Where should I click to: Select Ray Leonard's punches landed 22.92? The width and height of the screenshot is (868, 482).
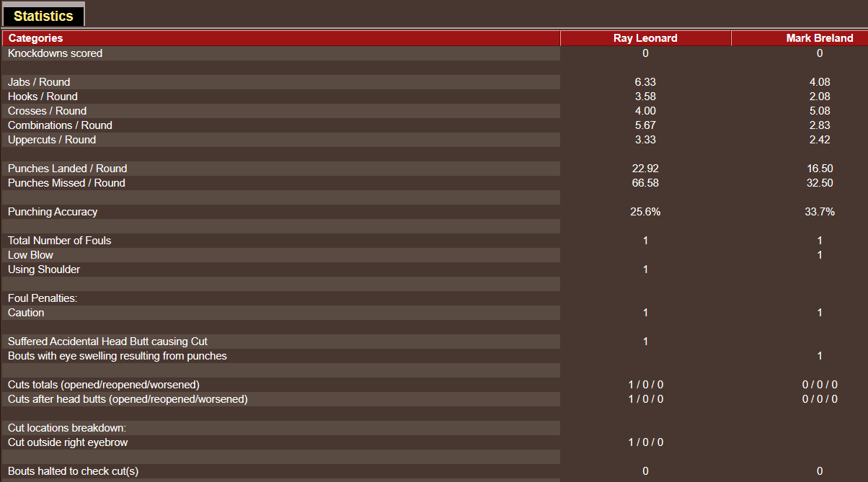[x=645, y=169]
